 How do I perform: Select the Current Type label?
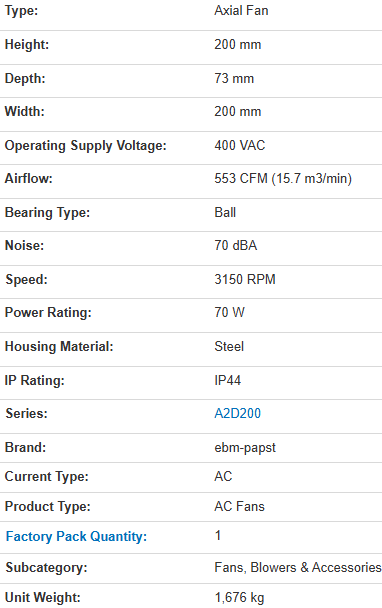47,477
